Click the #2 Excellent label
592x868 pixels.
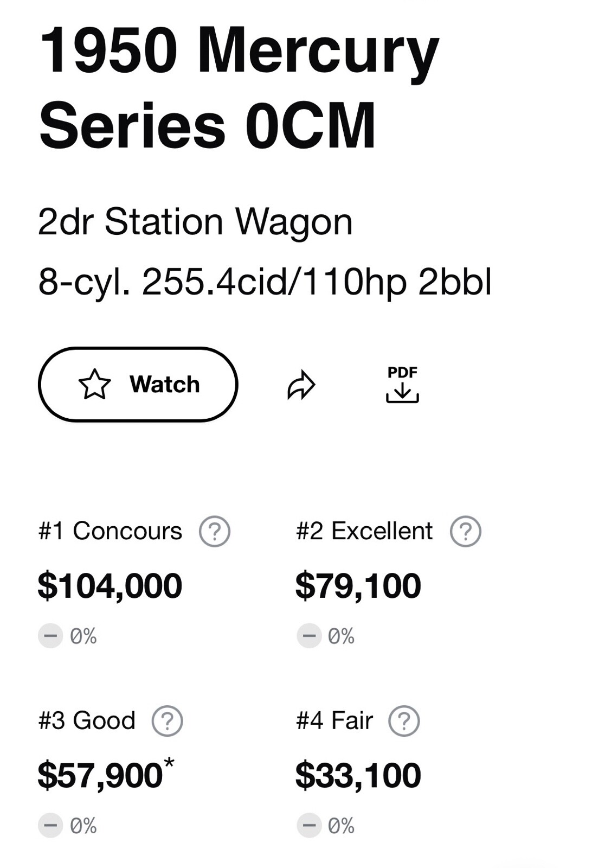tap(364, 531)
